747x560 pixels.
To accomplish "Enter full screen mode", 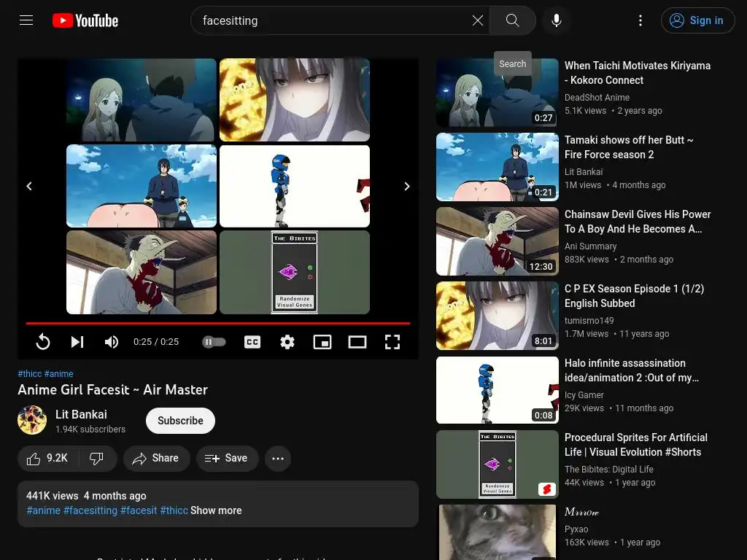I will [x=392, y=342].
